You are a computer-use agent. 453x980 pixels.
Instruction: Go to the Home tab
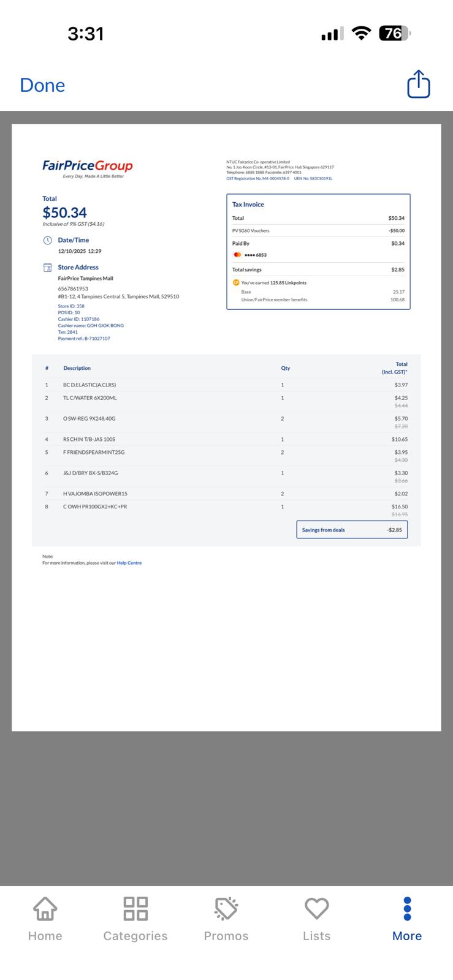(x=45, y=919)
